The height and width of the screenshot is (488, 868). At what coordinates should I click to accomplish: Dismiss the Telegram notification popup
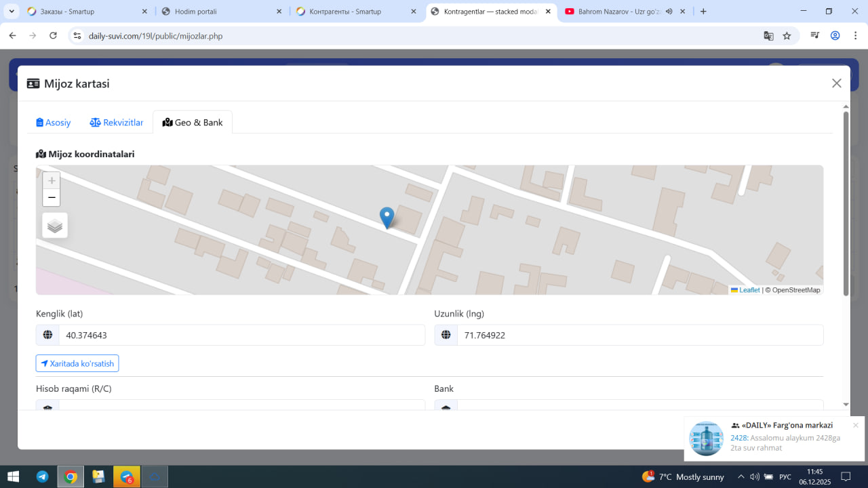[856, 426]
